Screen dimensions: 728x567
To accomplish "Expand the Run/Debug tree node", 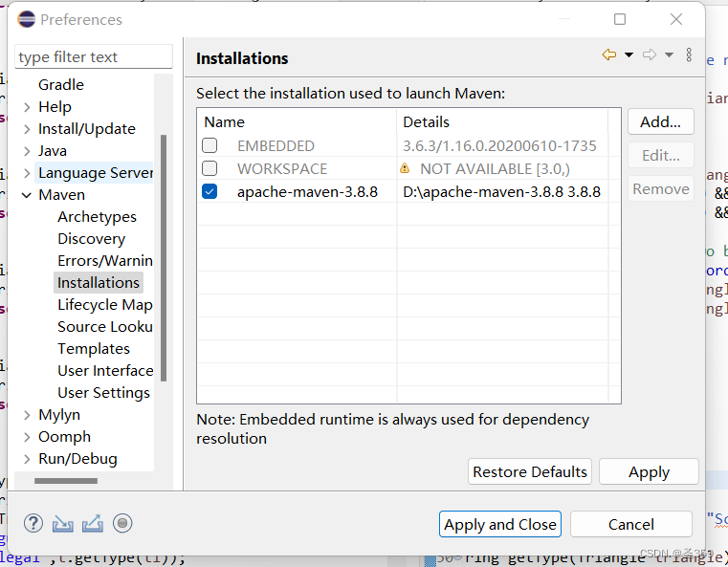I will [27, 459].
